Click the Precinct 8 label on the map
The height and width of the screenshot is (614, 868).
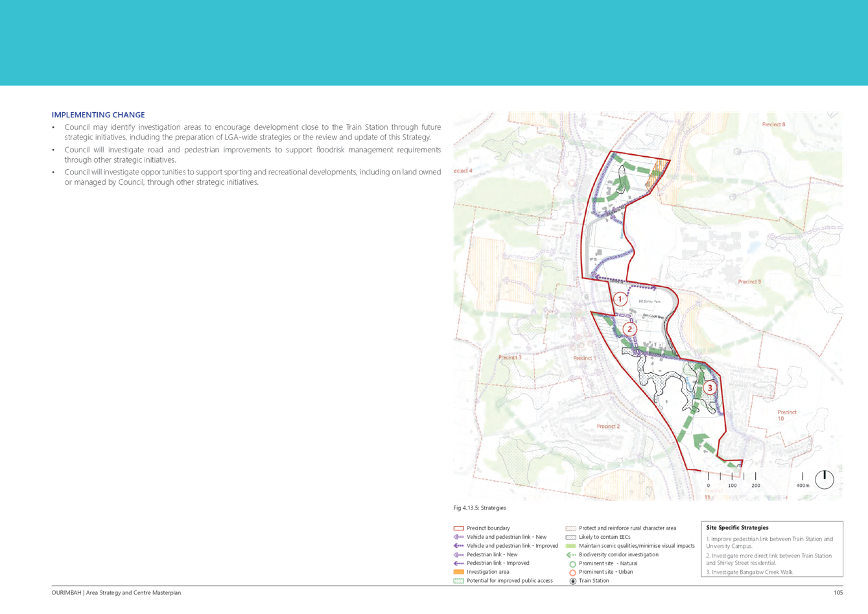point(773,124)
